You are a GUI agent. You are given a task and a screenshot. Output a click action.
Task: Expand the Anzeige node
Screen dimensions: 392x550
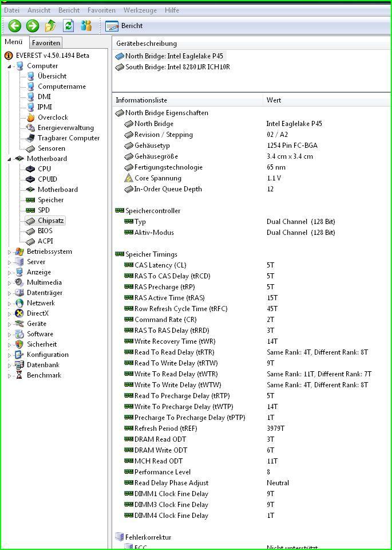[9, 273]
